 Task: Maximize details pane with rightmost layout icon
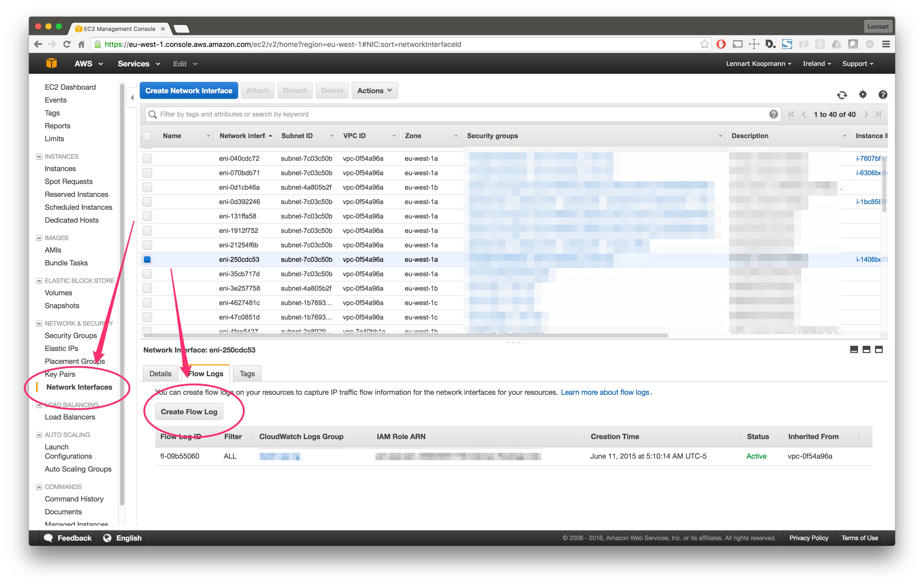(x=879, y=350)
